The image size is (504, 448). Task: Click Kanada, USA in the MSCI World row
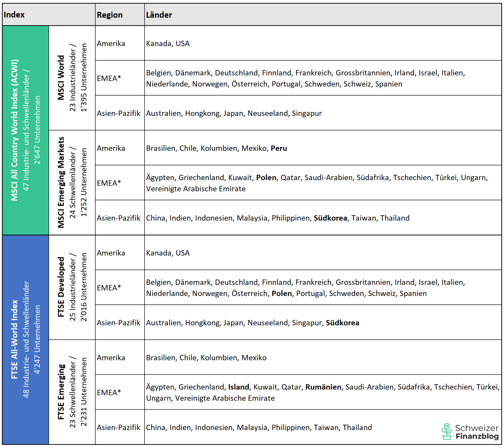tap(168, 43)
